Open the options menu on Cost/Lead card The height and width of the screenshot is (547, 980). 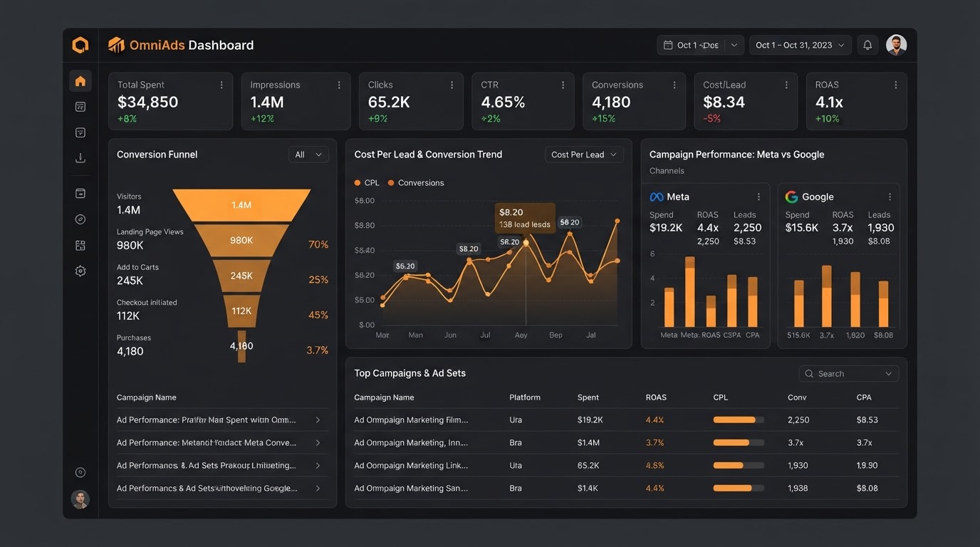click(786, 85)
